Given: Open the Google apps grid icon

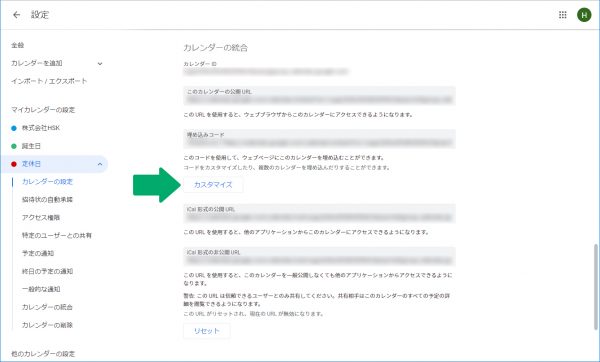Looking at the screenshot, I should (x=562, y=15).
